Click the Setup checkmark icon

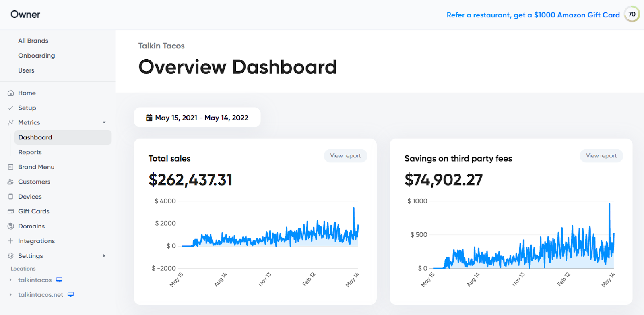[11, 108]
